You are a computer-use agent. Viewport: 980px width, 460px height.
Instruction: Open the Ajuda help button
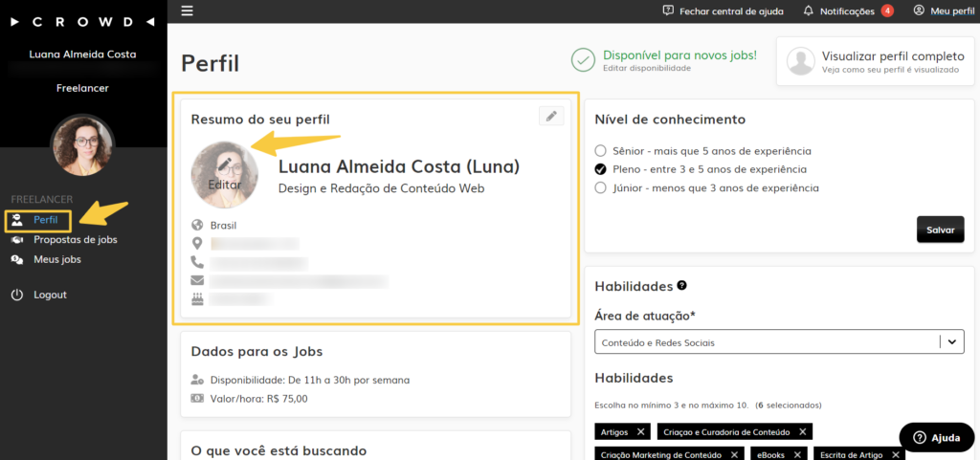(936, 438)
